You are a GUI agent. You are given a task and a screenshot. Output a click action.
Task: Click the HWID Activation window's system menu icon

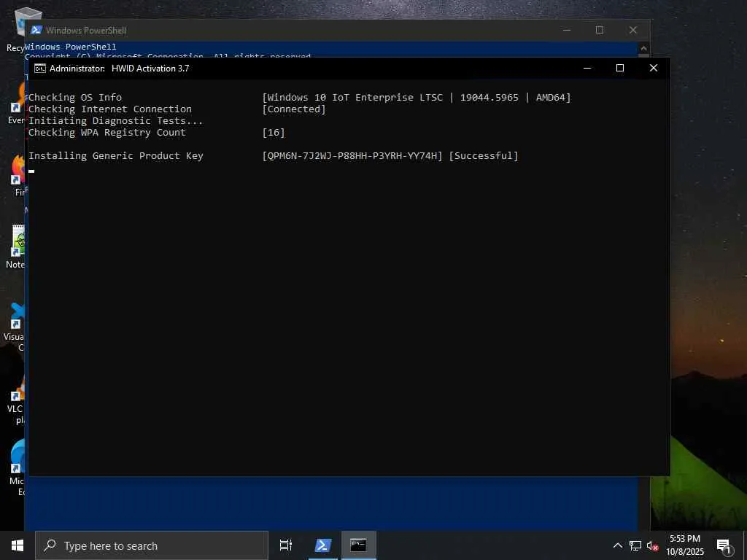(40, 69)
